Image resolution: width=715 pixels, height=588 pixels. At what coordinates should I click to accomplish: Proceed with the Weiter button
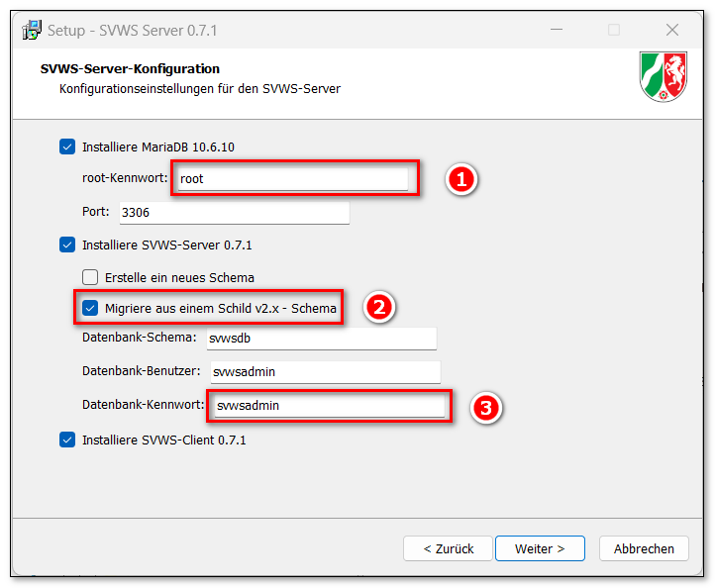pos(540,548)
